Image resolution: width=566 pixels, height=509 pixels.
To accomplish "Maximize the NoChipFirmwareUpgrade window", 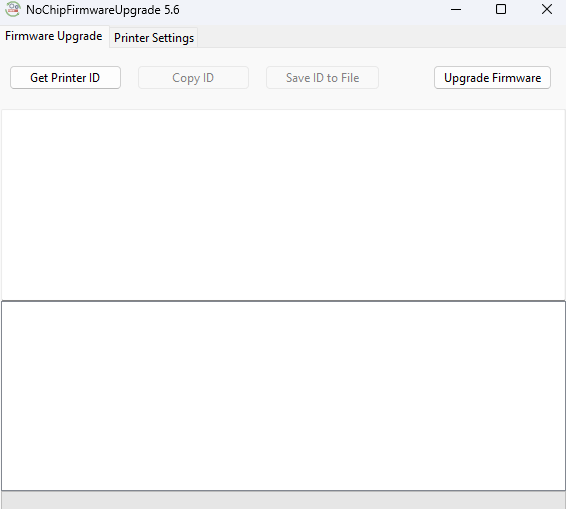I will click(x=501, y=9).
